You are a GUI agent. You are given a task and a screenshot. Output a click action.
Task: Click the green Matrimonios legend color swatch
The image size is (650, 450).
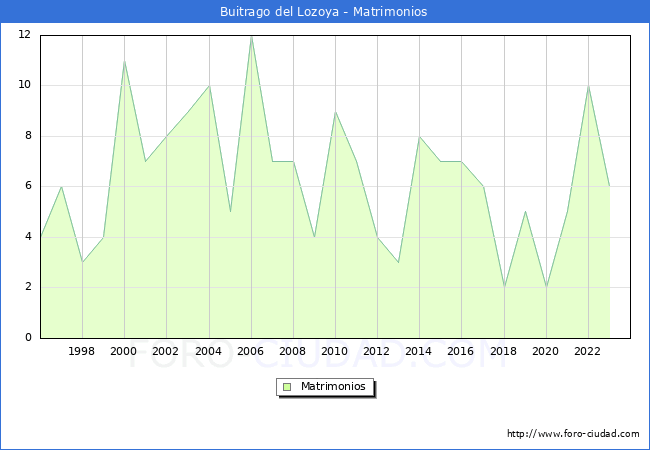point(287,387)
